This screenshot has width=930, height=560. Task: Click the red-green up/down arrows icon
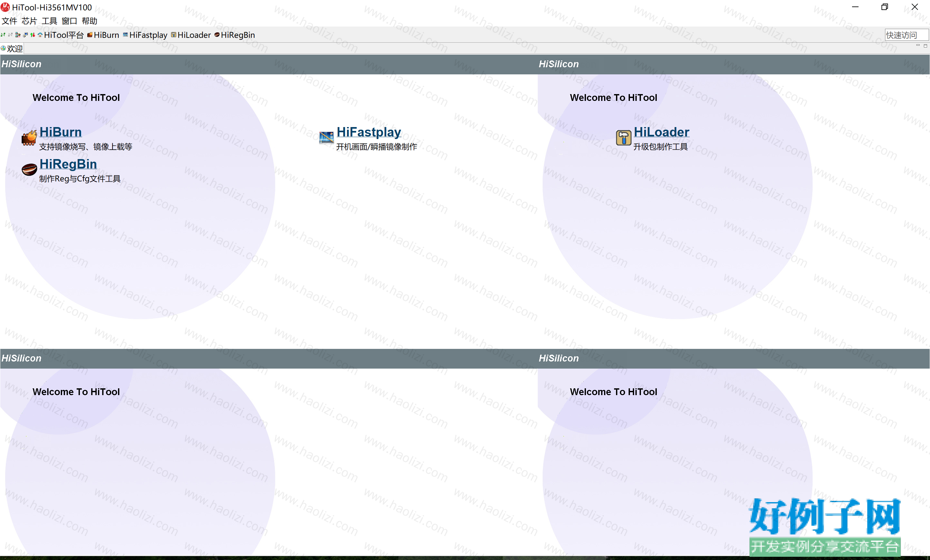(33, 35)
